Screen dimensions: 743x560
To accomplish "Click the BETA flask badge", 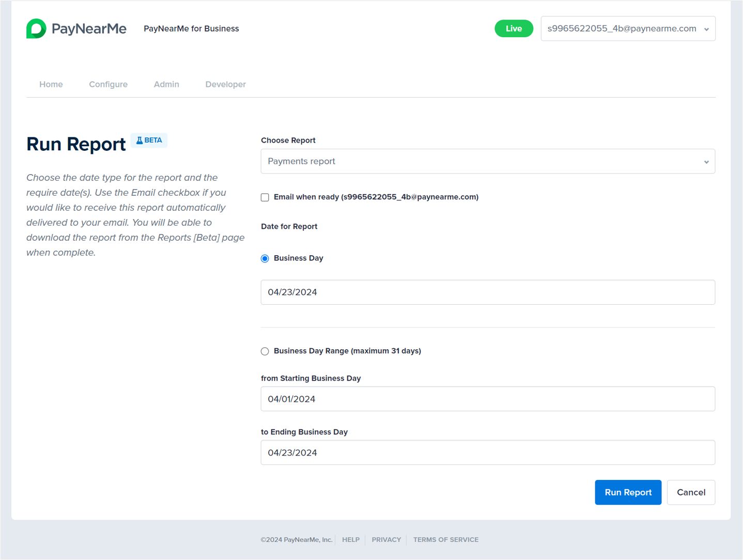I will click(149, 140).
